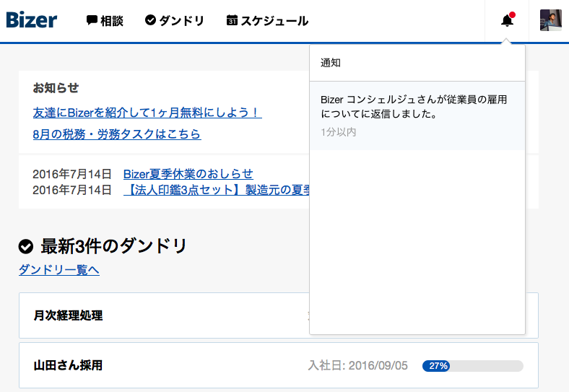The height and width of the screenshot is (392, 569).
Task: Open the スケジュール menu item
Action: 267,21
